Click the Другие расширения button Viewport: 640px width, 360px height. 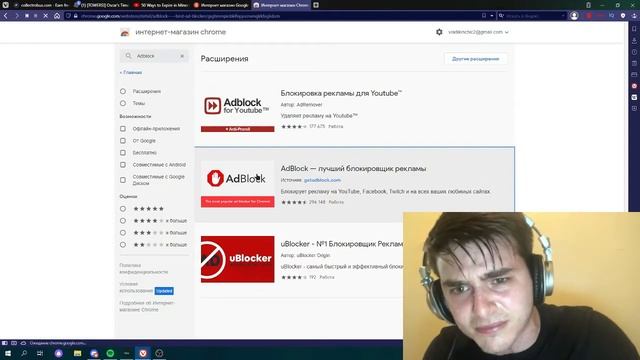point(476,59)
